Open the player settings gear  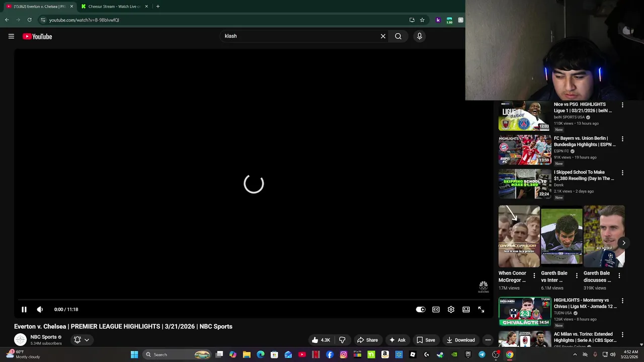coord(451,309)
